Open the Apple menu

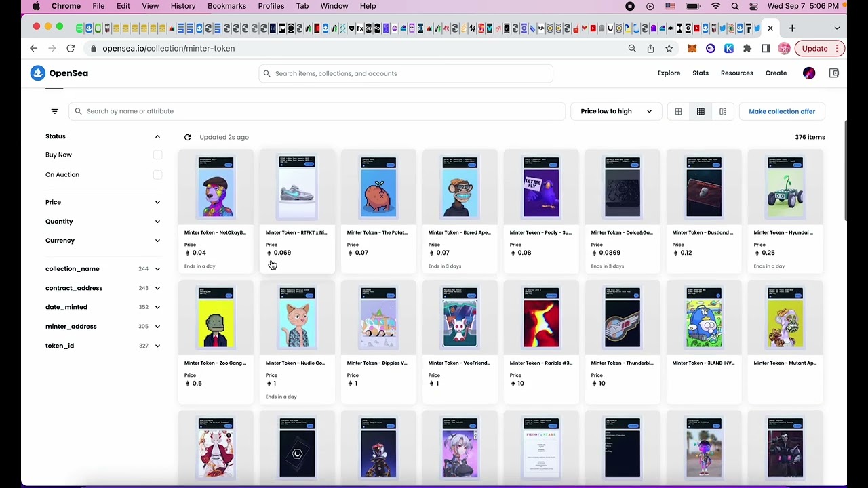click(36, 6)
